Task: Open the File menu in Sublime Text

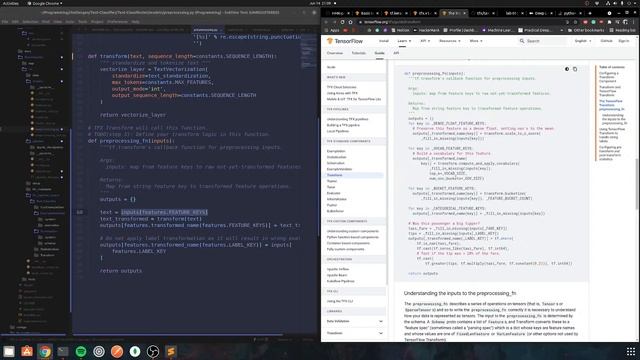Action: coord(4,22)
